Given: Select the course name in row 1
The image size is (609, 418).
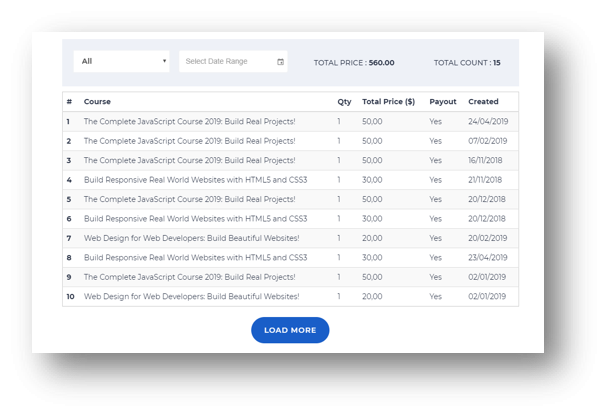Looking at the screenshot, I should coord(189,122).
